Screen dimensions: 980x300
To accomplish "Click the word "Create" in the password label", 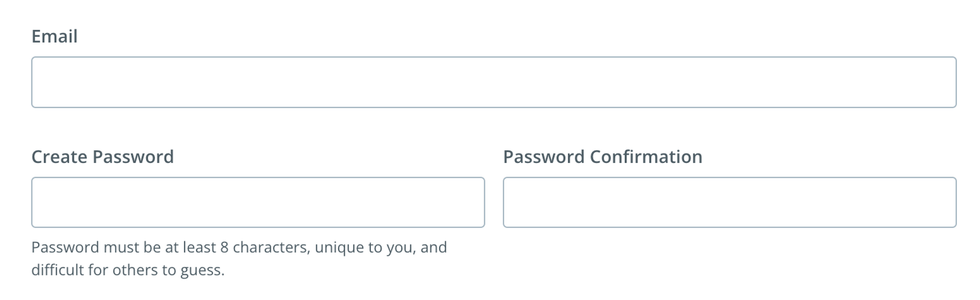I will 59,157.
